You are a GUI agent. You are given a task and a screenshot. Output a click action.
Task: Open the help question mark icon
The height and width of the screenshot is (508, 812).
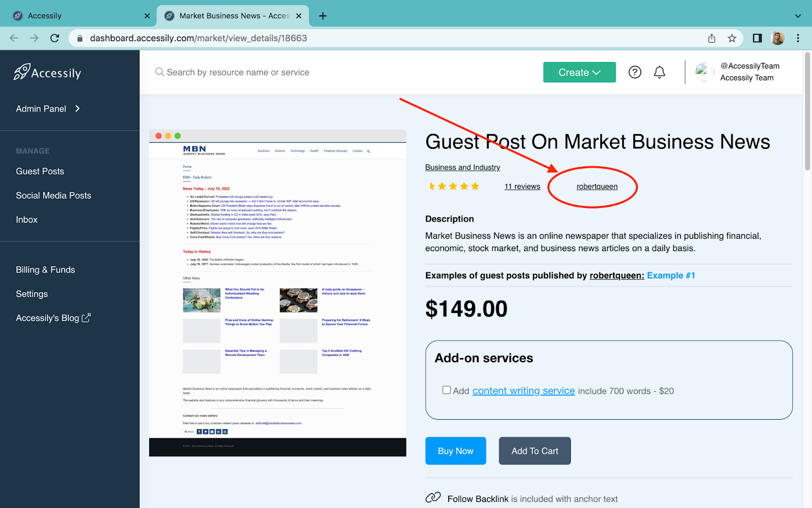click(635, 72)
